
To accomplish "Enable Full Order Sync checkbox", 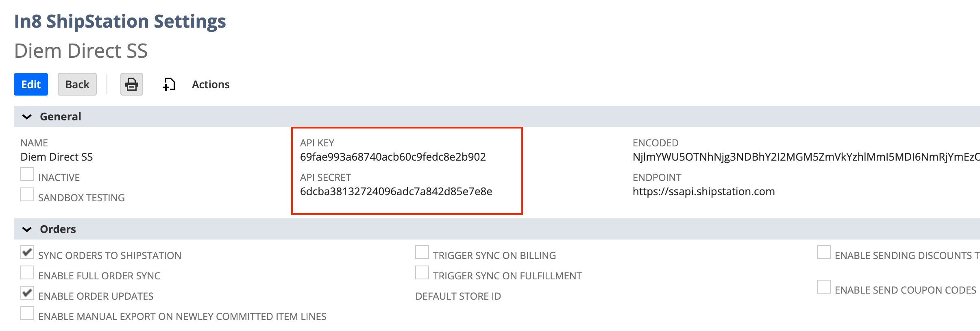I will (x=27, y=273).
